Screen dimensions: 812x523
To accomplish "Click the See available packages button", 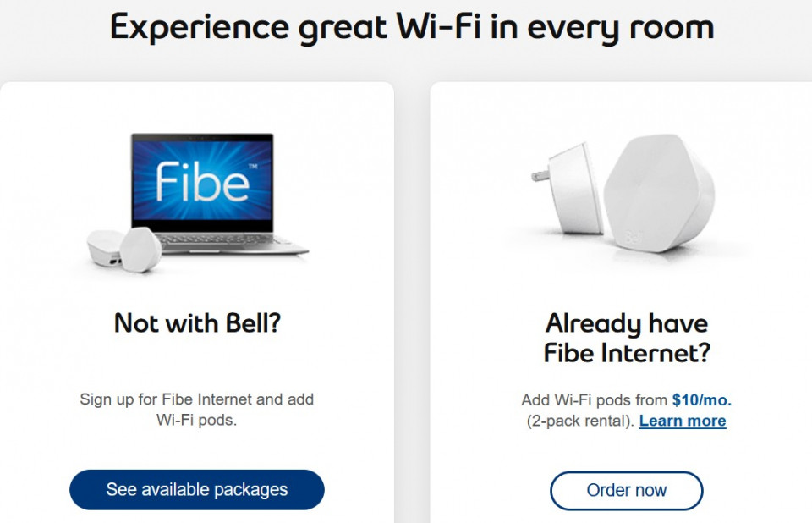I will pos(197,489).
